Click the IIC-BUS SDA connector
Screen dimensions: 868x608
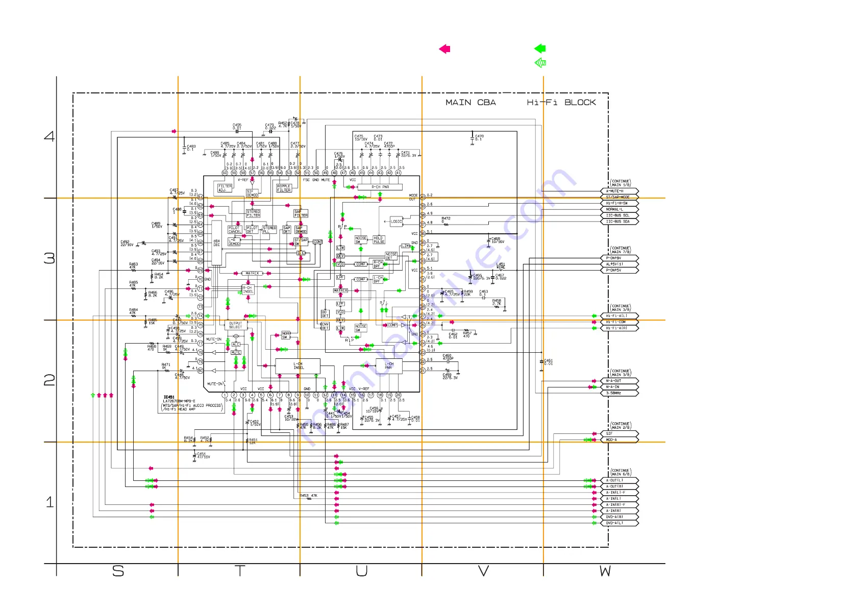coord(619,222)
